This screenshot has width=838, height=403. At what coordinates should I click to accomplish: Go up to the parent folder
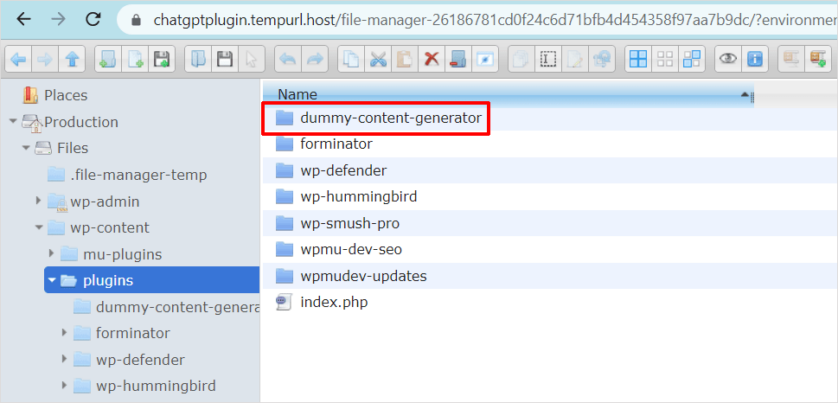73,59
